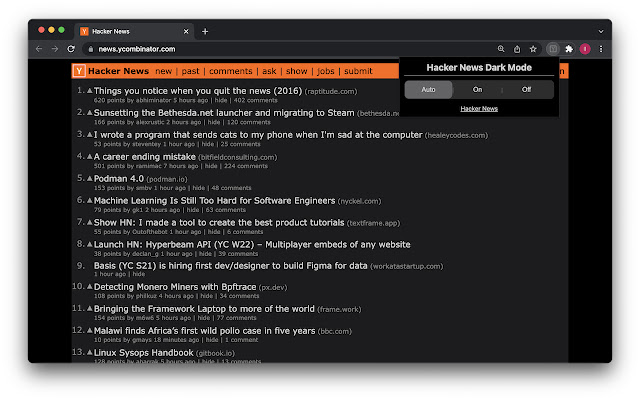The image size is (640, 400).
Task: Open 'A career ending mistake' article
Action: pos(144,157)
